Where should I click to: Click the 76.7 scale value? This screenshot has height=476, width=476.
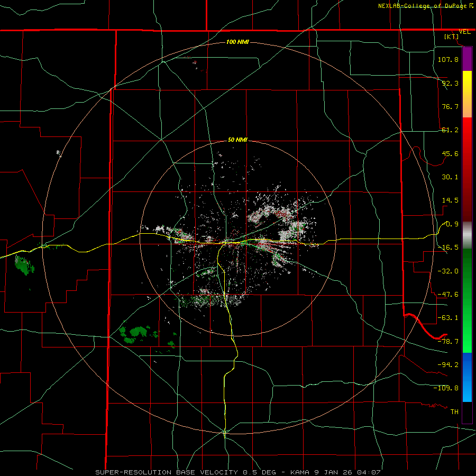(x=450, y=106)
